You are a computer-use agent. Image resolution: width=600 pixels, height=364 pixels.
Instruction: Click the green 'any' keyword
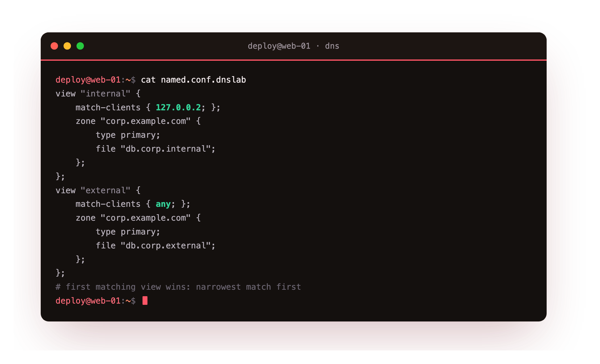coord(163,204)
